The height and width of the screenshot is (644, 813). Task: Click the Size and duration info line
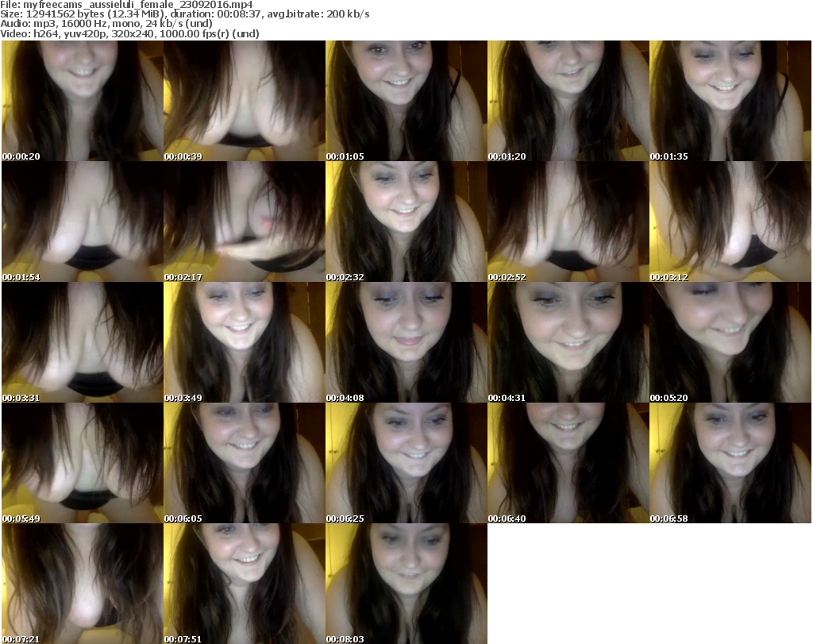(186, 14)
